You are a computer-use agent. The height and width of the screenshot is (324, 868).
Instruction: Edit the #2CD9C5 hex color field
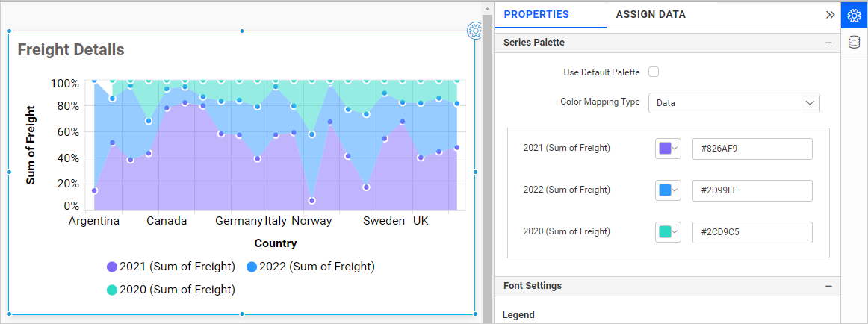tap(752, 232)
